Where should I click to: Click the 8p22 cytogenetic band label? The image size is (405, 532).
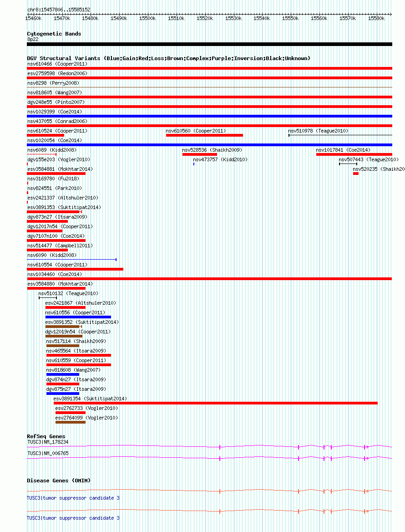click(33, 39)
